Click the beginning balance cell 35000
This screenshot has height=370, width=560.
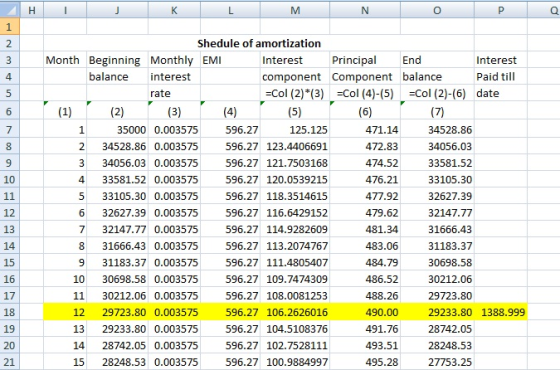click(x=117, y=130)
